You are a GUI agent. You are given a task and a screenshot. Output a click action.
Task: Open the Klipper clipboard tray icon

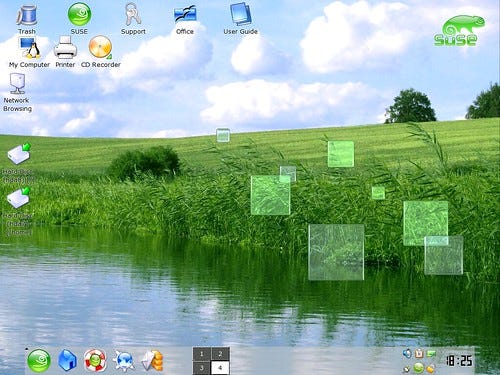[x=419, y=353]
